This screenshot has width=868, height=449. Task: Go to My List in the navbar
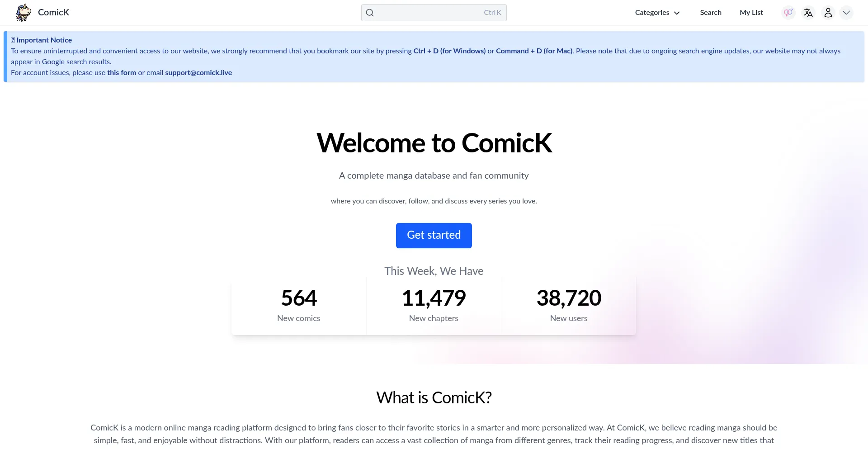751,13
